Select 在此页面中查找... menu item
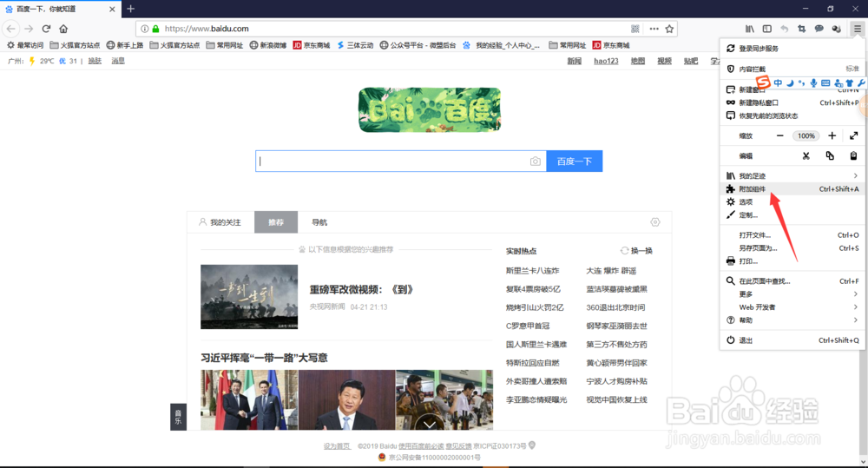Image resolution: width=868 pixels, height=468 pixels. pos(792,280)
